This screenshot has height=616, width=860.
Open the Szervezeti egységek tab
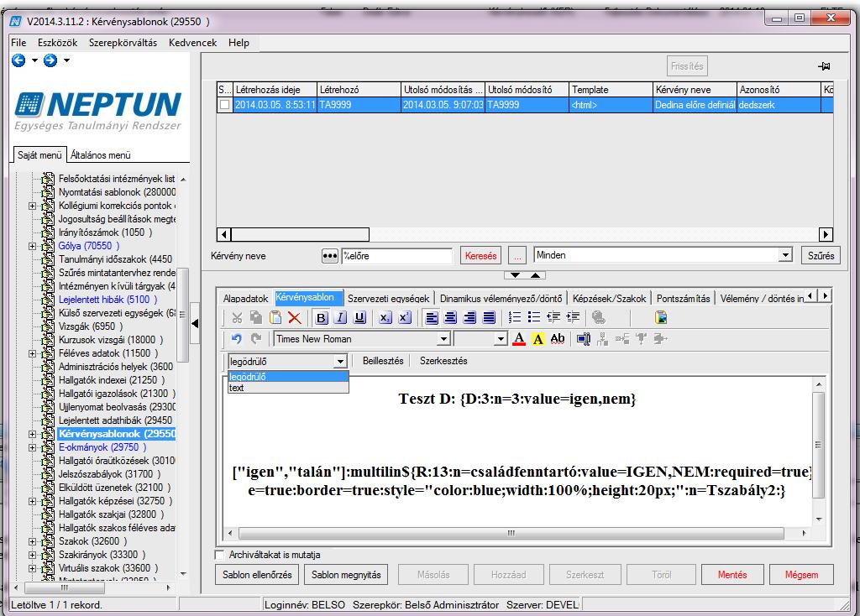(388, 299)
